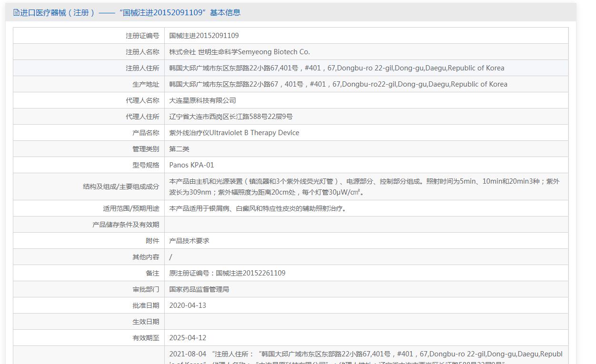Click the header title 进口医疗器械（注册）基本信息
The image size is (596, 364).
click(x=130, y=13)
